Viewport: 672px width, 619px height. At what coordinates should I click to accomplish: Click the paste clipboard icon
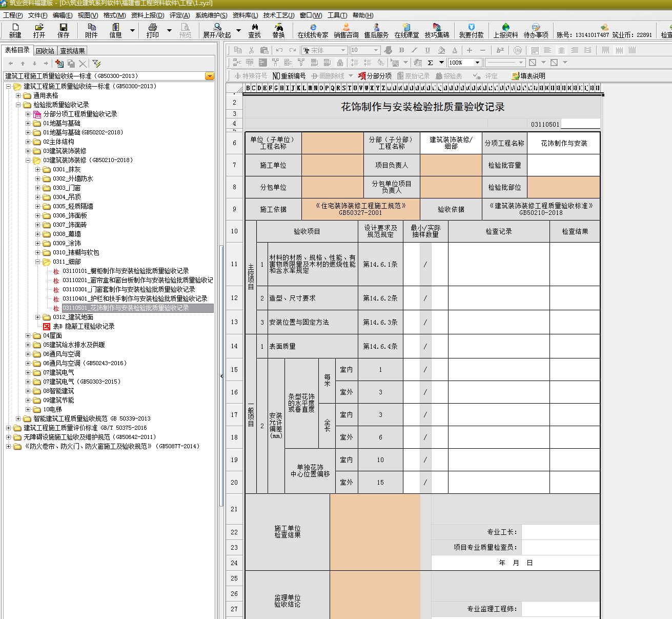264,50
